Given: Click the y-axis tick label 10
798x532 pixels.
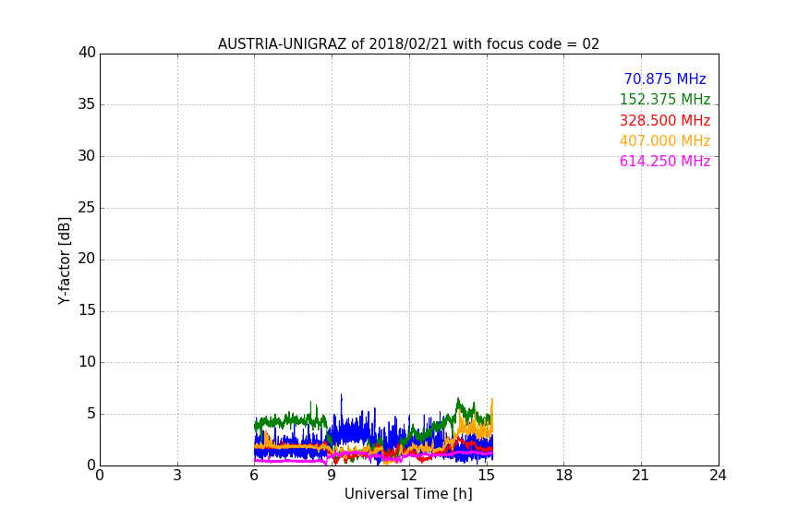Looking at the screenshot, I should [x=87, y=362].
